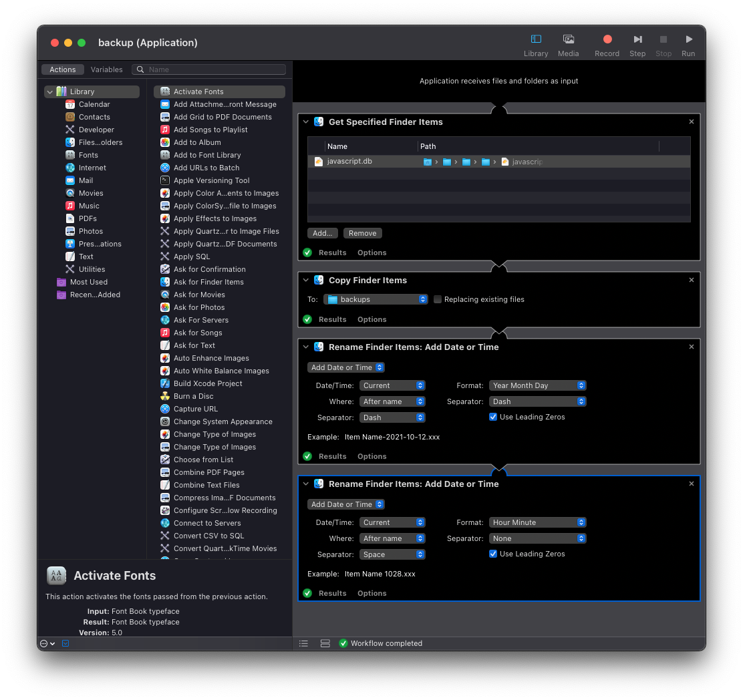The height and width of the screenshot is (700, 743).
Task: Enable Replacing existing files checkbox
Action: [438, 299]
